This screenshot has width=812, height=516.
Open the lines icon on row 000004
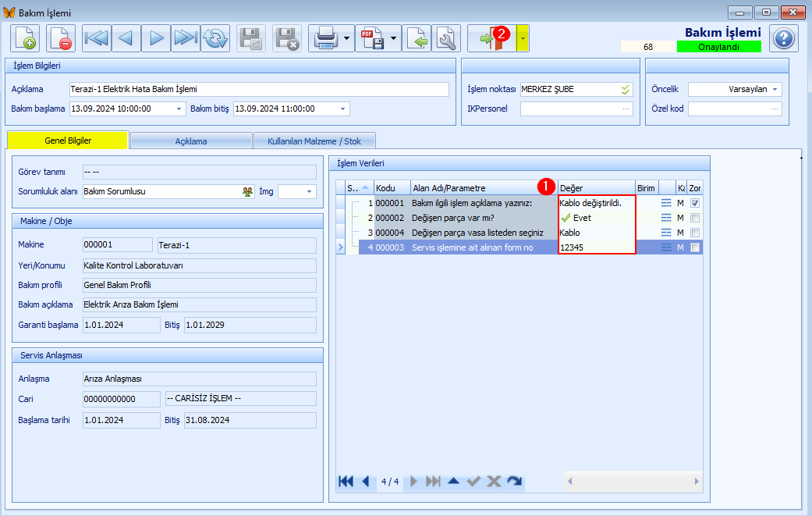[x=666, y=233]
